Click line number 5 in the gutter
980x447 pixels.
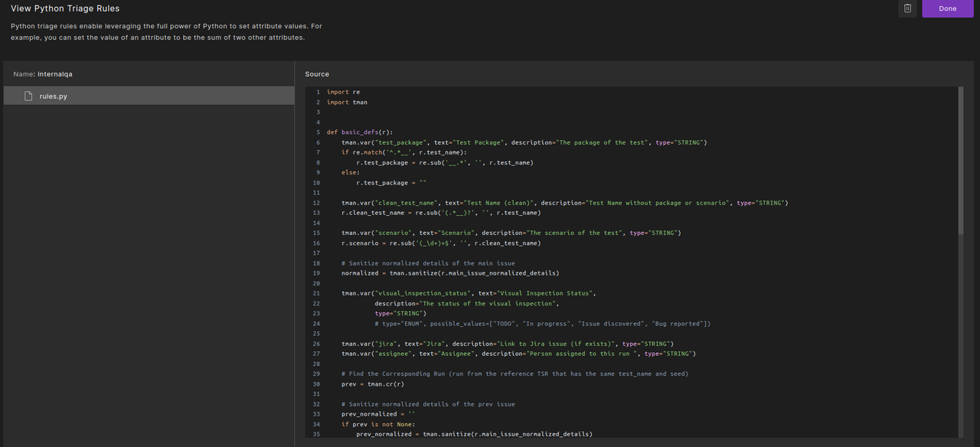point(318,132)
